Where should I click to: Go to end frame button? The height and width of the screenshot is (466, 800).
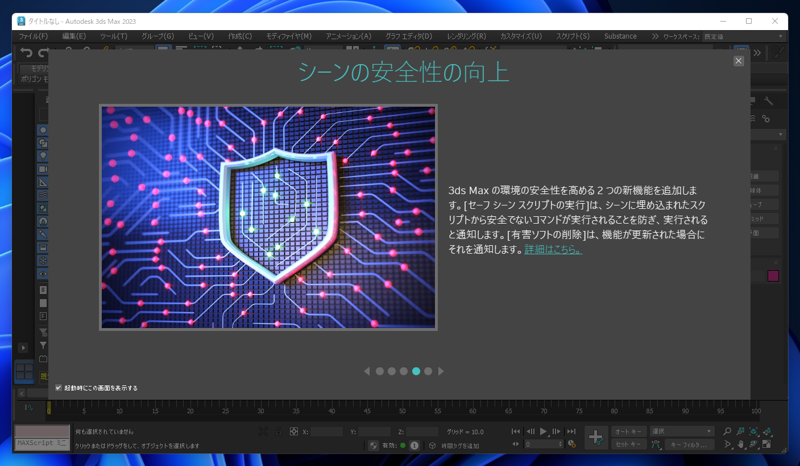[x=571, y=432]
